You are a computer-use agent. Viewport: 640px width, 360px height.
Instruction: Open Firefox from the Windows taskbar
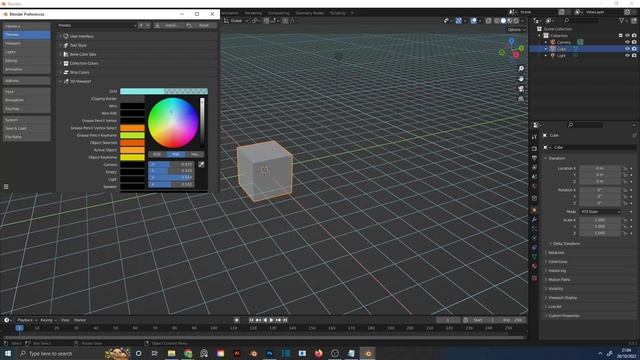pyautogui.click(x=318, y=353)
